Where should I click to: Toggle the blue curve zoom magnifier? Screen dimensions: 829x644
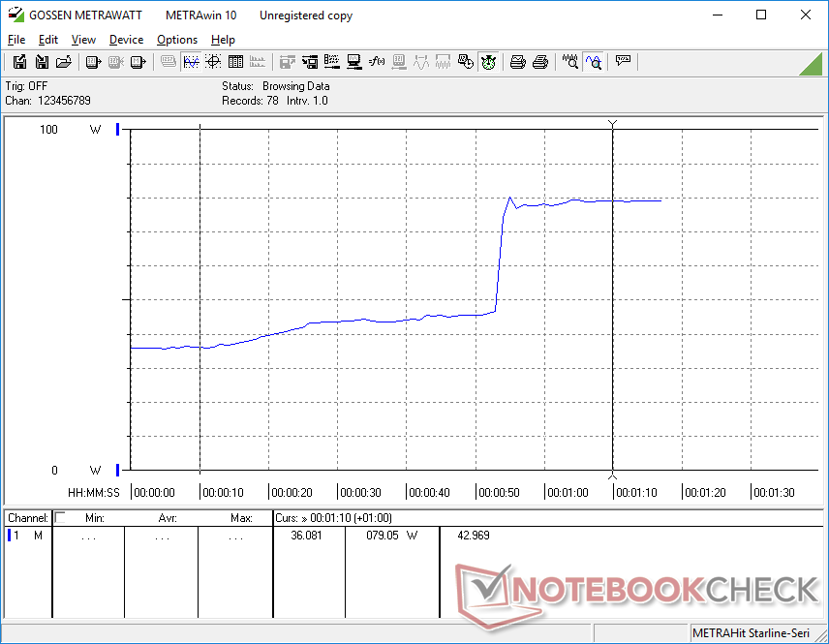point(593,62)
